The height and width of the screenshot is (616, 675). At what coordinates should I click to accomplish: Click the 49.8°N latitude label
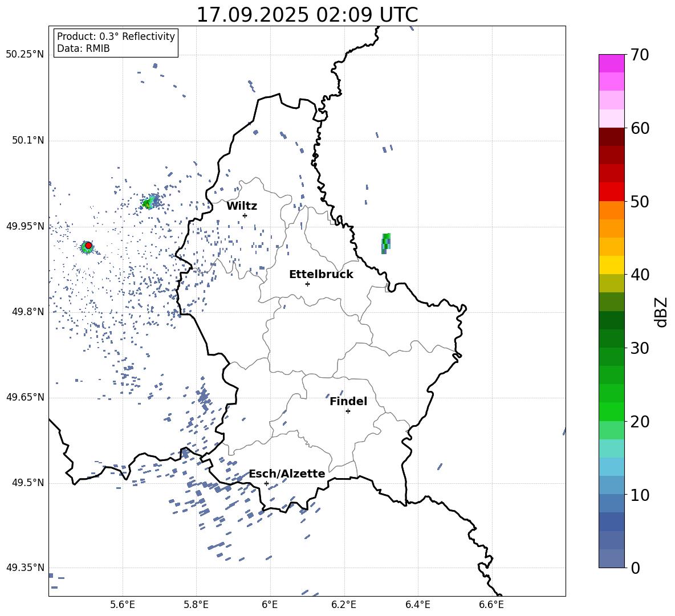coord(28,312)
